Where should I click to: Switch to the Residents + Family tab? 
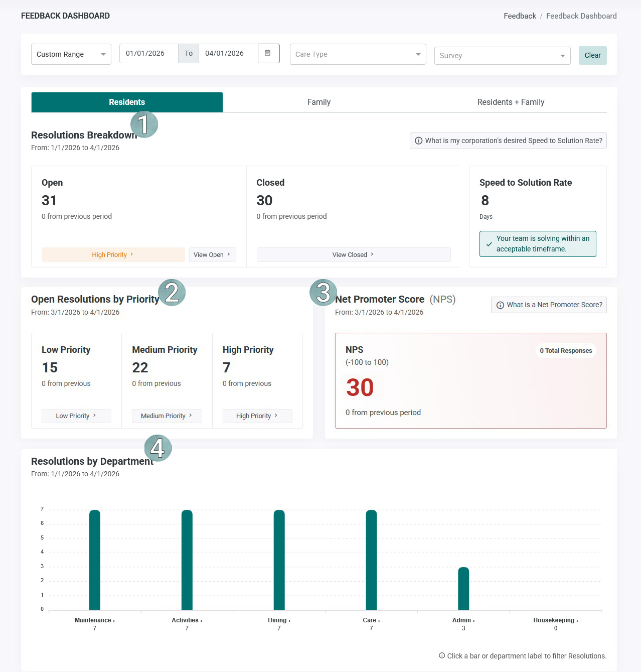511,102
